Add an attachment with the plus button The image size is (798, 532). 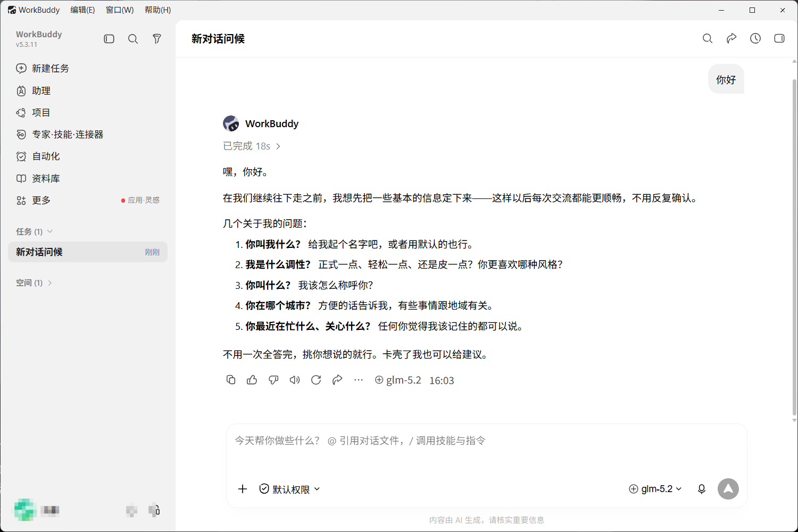243,489
